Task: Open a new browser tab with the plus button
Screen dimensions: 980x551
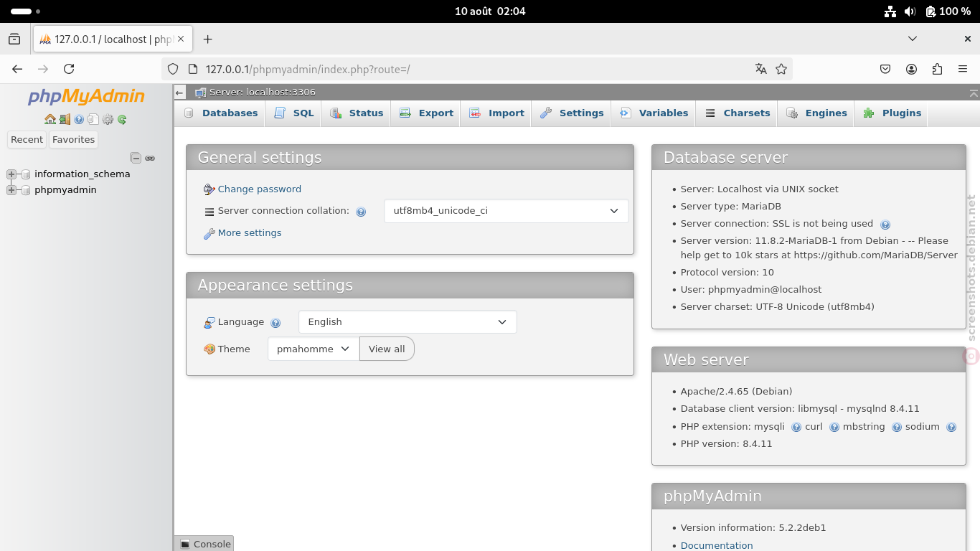Action: [207, 39]
